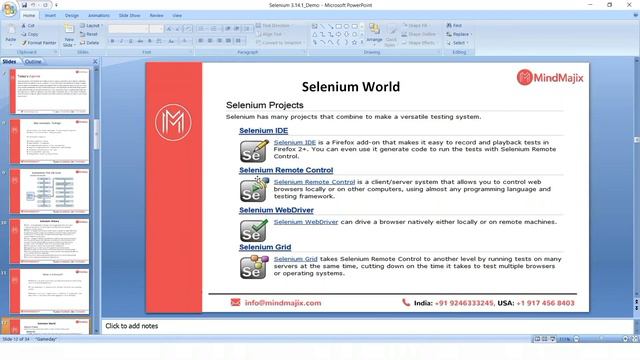Apply numbered list
The width and height of the screenshot is (640, 360).
point(213,29)
